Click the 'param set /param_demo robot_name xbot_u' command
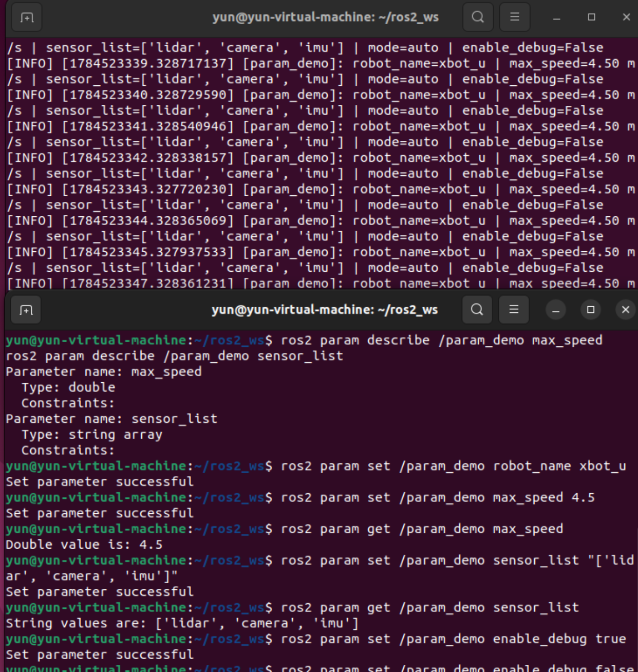 (x=473, y=466)
